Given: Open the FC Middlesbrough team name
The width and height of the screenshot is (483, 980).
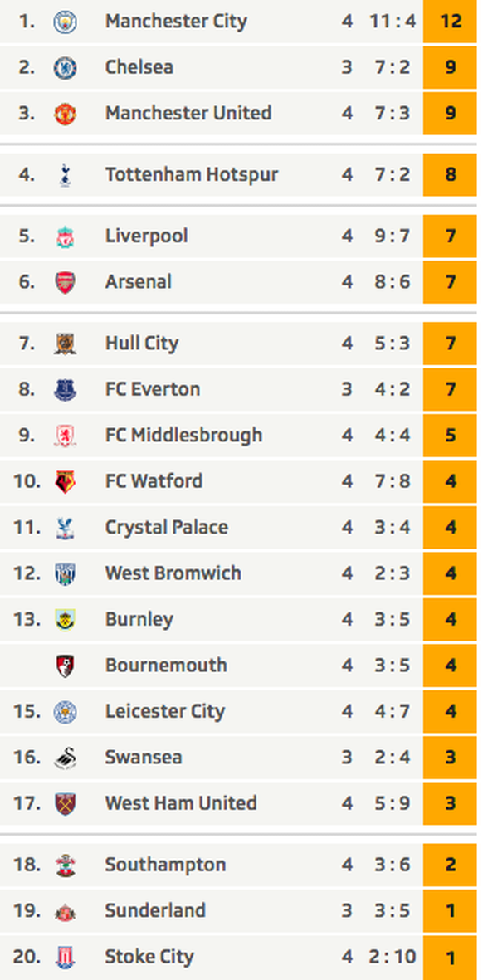Looking at the screenshot, I should 183,436.
